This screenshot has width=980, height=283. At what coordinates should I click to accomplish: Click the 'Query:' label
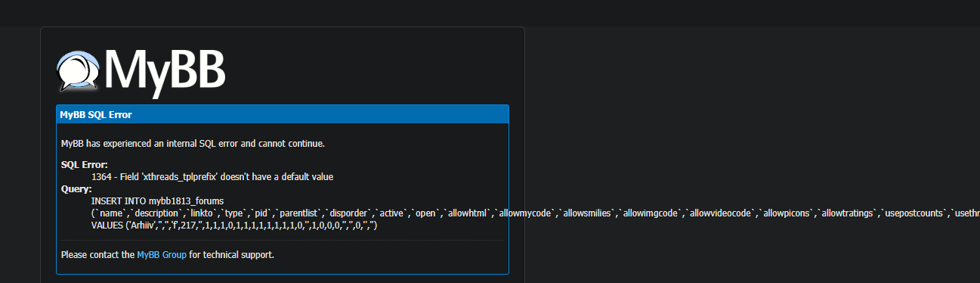click(76, 189)
